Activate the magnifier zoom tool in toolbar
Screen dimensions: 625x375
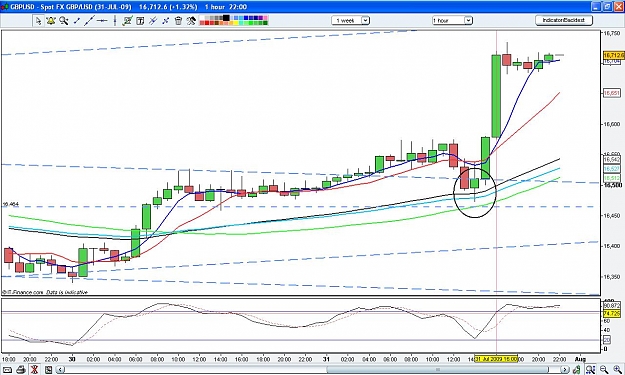pos(64,20)
